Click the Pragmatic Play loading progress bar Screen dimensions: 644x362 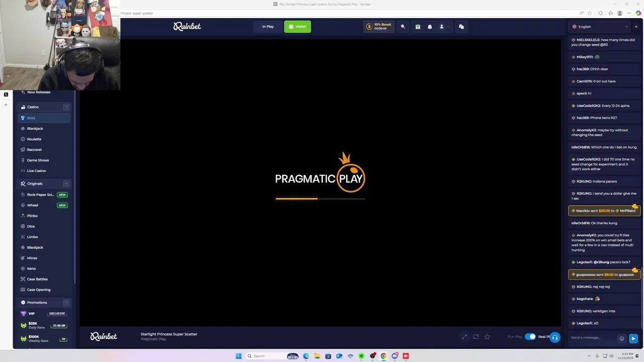320,199
